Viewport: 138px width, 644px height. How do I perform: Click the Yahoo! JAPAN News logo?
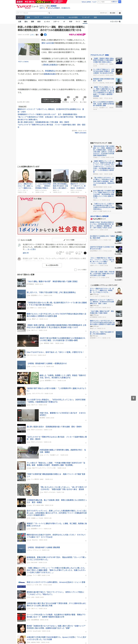pyautogui.click(x=27, y=7)
